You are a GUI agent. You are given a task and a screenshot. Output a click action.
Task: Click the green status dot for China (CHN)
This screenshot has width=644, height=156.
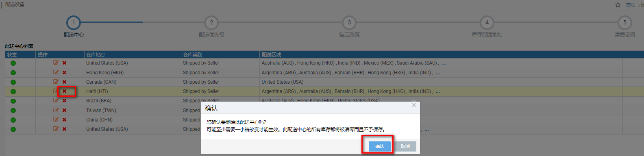pyautogui.click(x=13, y=120)
